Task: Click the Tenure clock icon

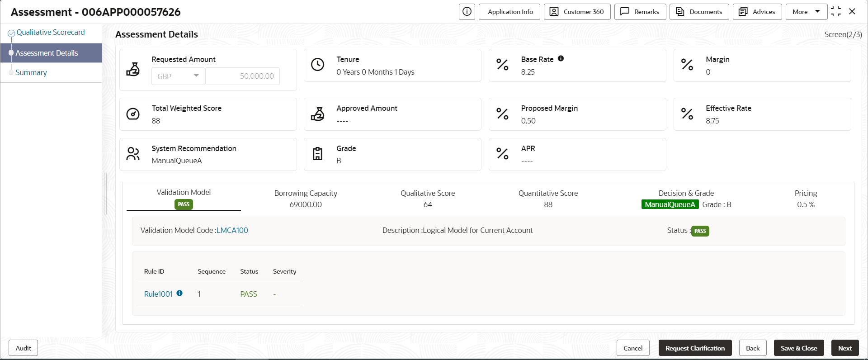Action: 318,65
